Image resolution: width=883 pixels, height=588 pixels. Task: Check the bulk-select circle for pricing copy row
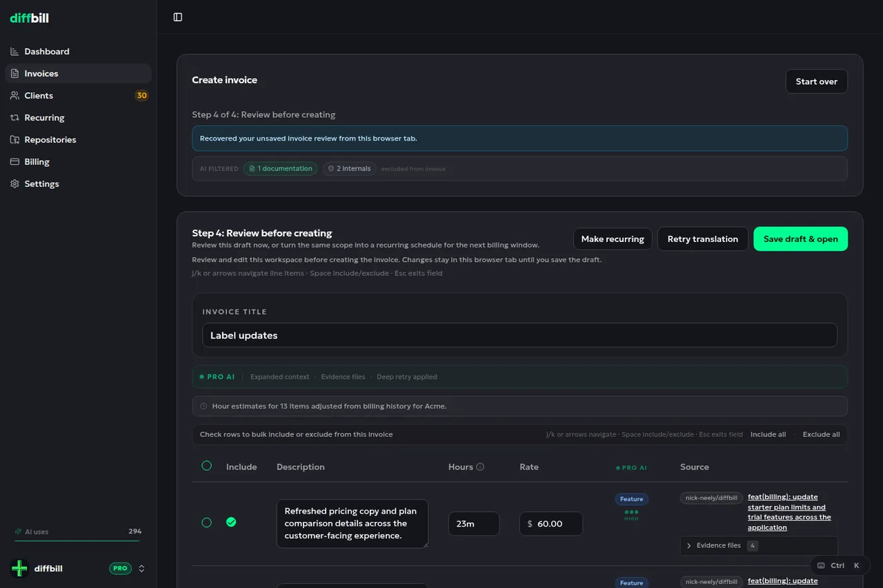[206, 523]
